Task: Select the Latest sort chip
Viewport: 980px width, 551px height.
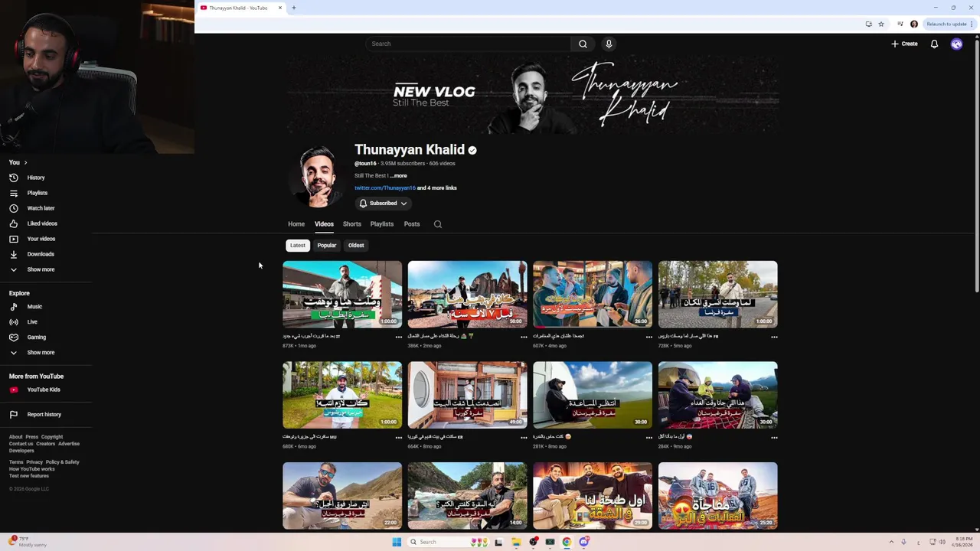Action: [x=298, y=246]
